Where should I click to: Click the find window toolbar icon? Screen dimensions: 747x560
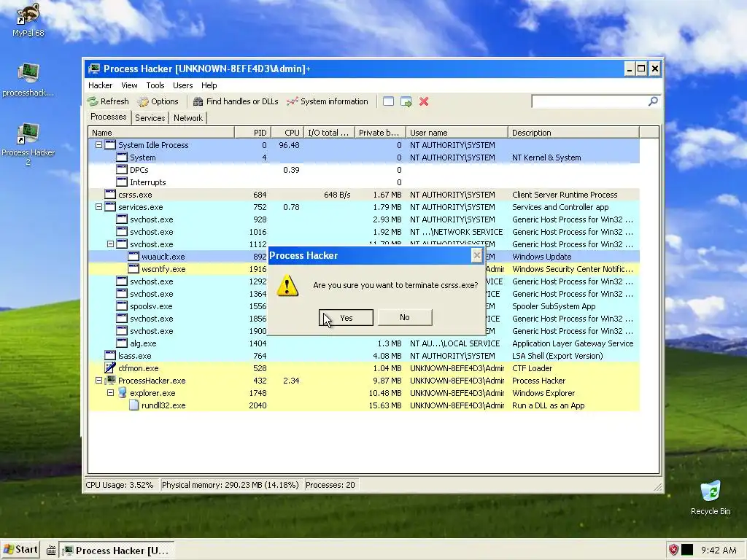pyautogui.click(x=388, y=101)
